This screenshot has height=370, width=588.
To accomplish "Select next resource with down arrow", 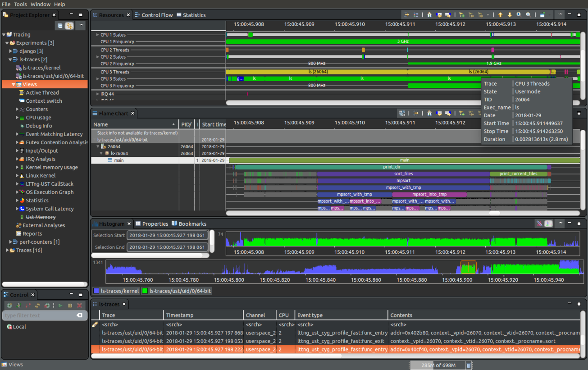I will 510,15.
